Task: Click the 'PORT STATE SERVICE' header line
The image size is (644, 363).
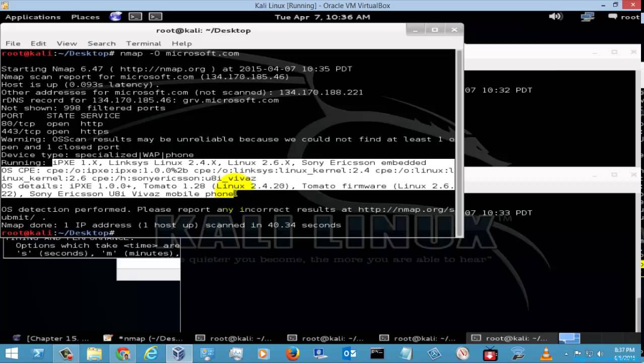Action: pyautogui.click(x=60, y=116)
